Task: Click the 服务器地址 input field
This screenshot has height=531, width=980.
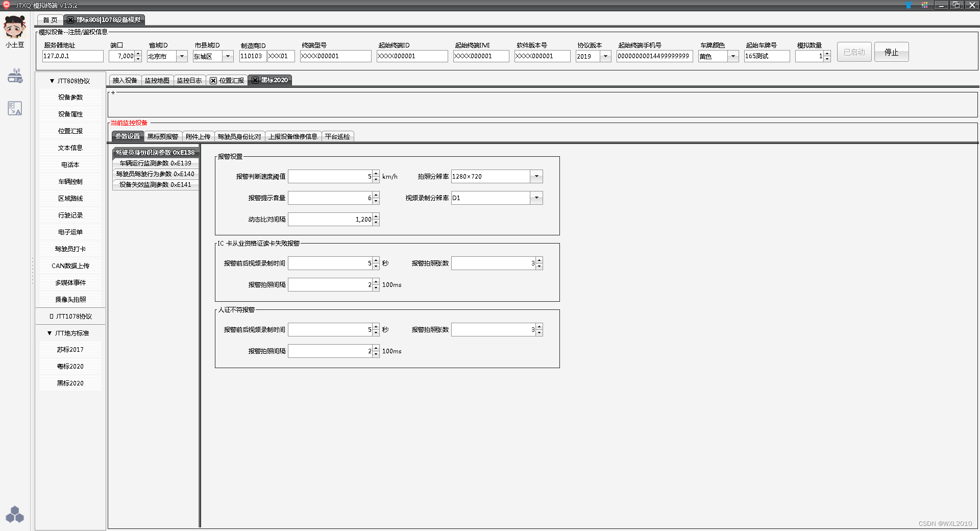Action: tap(72, 56)
